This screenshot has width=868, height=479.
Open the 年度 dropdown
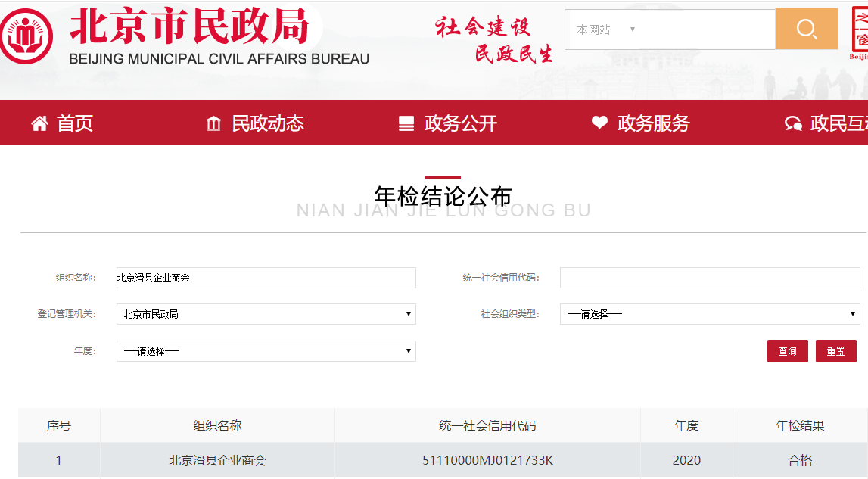click(x=266, y=351)
